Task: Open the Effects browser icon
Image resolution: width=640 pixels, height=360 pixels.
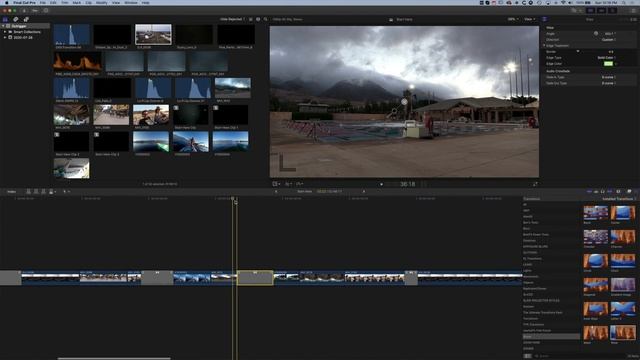Action: click(x=629, y=191)
